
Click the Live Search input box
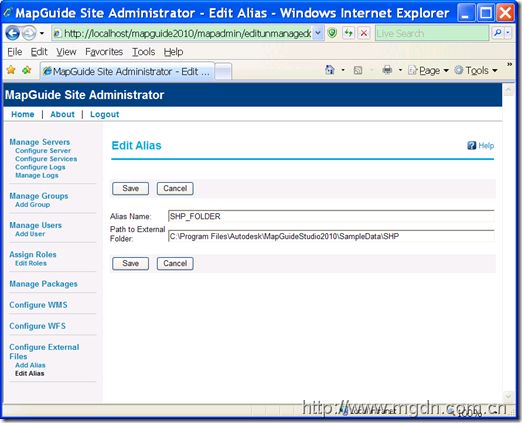pos(432,33)
